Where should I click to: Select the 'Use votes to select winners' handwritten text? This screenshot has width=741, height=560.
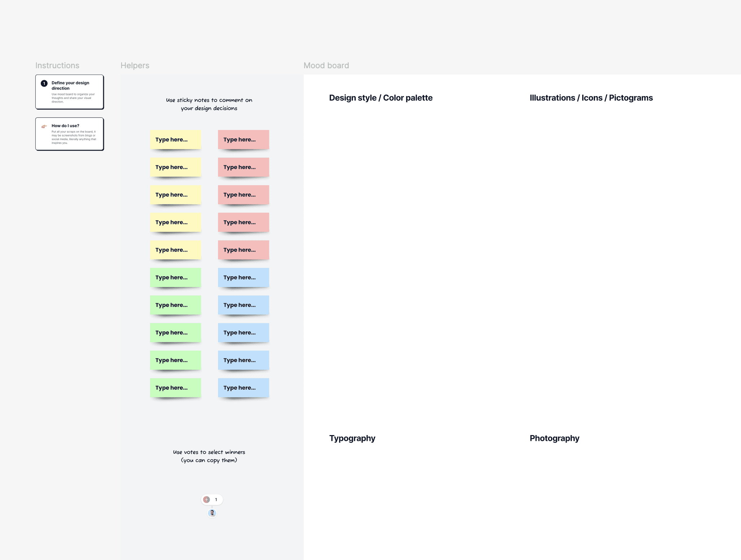pos(209,456)
